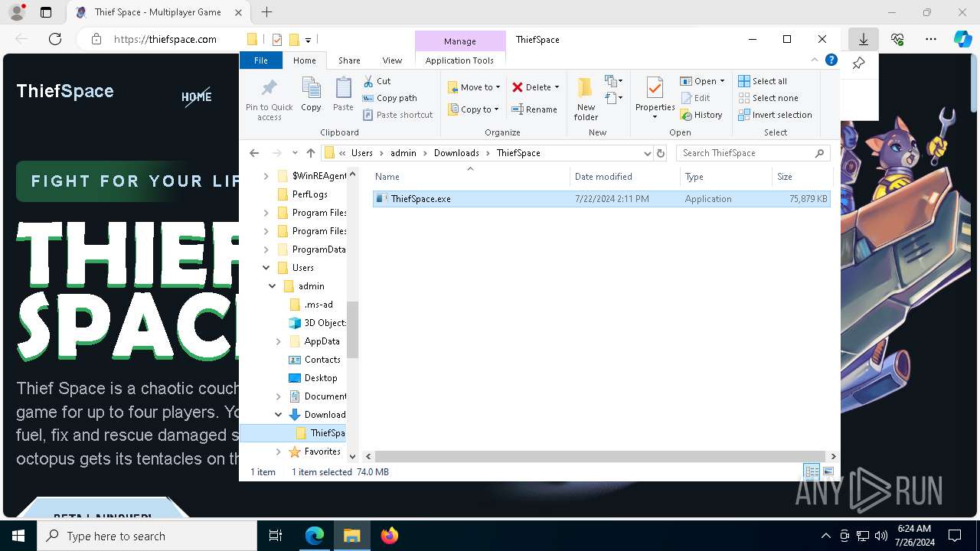980x551 pixels.
Task: Switch to Large icons view layout
Action: point(828,472)
